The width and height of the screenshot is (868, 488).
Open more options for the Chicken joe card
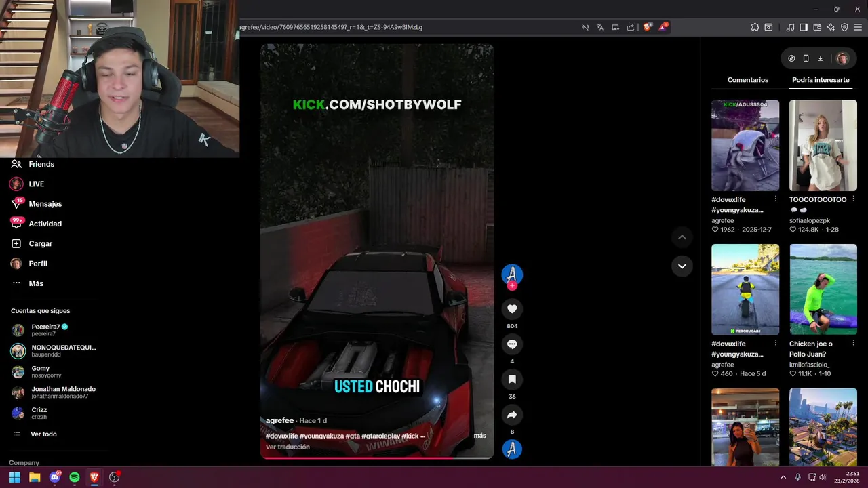click(853, 344)
